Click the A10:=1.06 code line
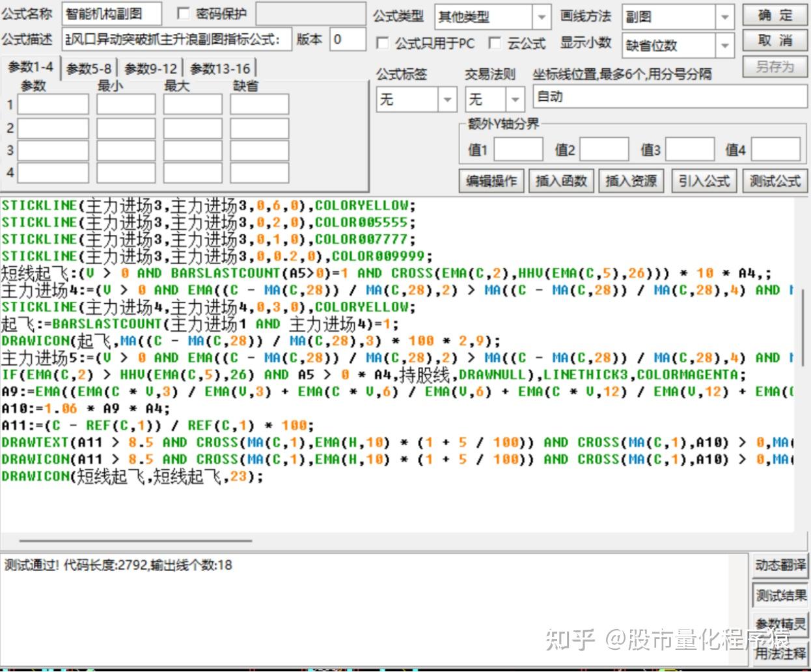Image resolution: width=811 pixels, height=672 pixels. pyautogui.click(x=85, y=409)
